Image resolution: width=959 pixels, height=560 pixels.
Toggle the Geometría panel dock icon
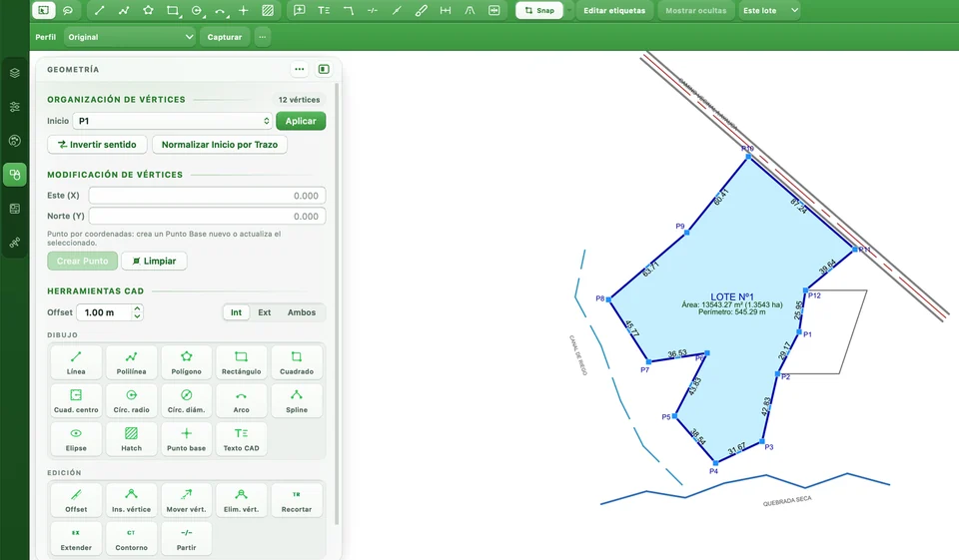[x=324, y=69]
